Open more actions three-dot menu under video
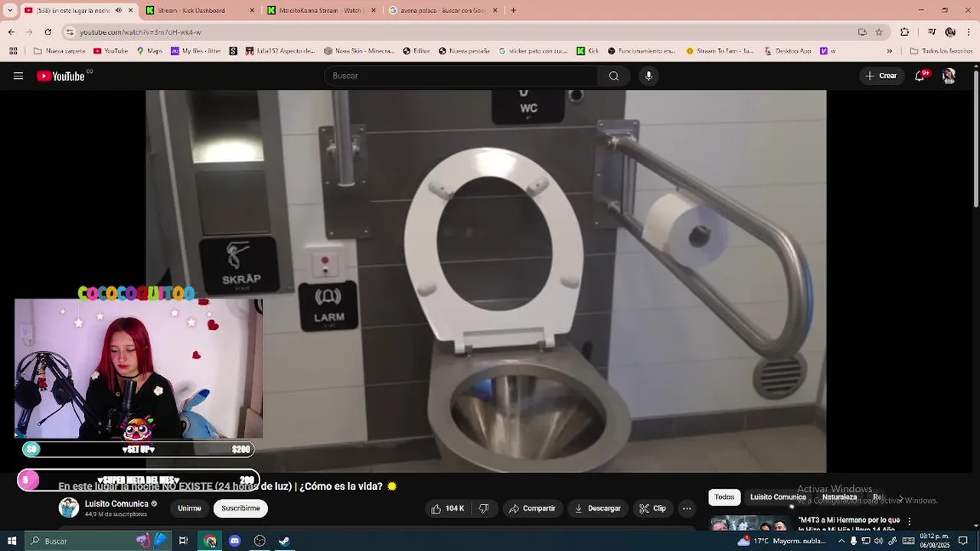Viewport: 980px width, 551px height. click(687, 508)
